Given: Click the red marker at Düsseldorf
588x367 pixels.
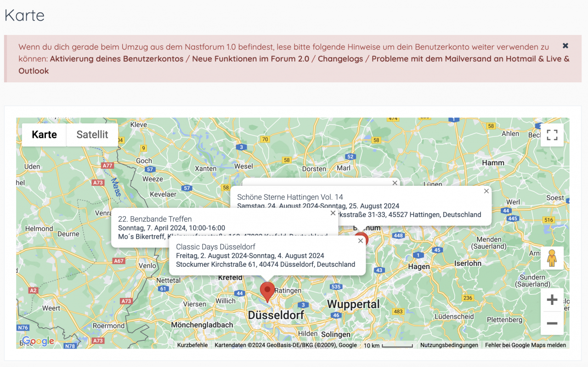Looking at the screenshot, I should tap(267, 291).
